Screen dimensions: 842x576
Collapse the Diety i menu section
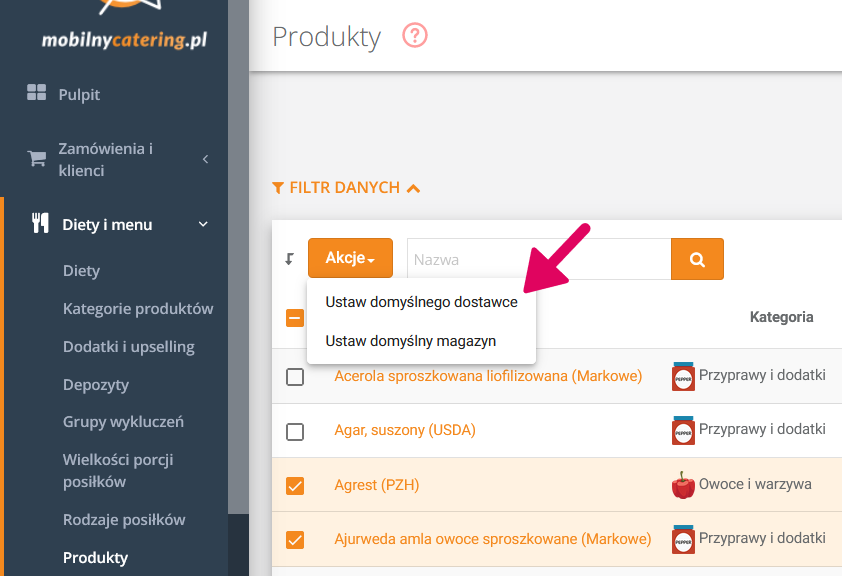[203, 224]
